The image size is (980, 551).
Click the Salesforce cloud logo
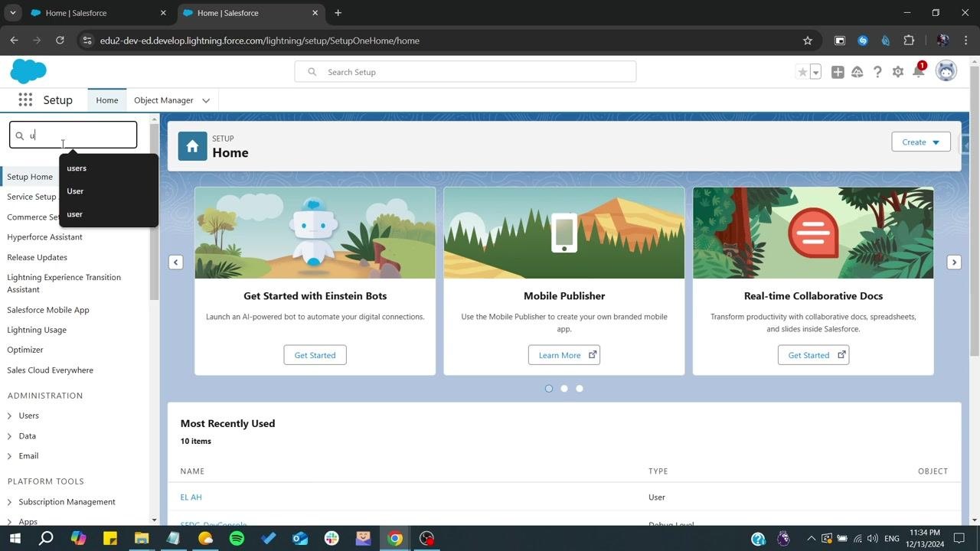pyautogui.click(x=28, y=71)
